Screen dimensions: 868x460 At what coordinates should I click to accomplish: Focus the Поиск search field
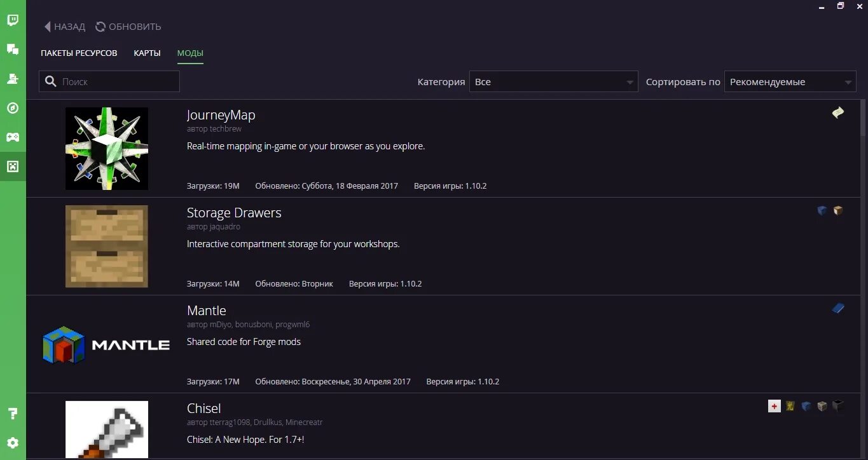click(x=109, y=81)
